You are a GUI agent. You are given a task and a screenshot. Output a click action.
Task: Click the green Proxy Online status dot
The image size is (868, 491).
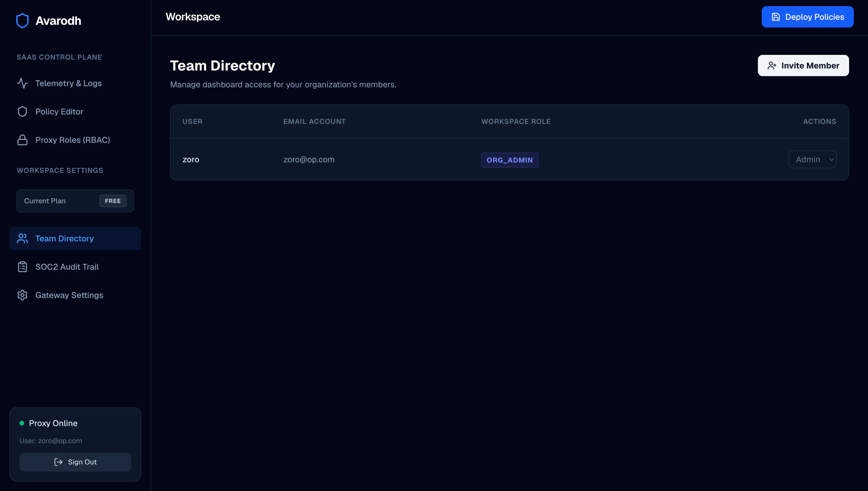pos(22,423)
